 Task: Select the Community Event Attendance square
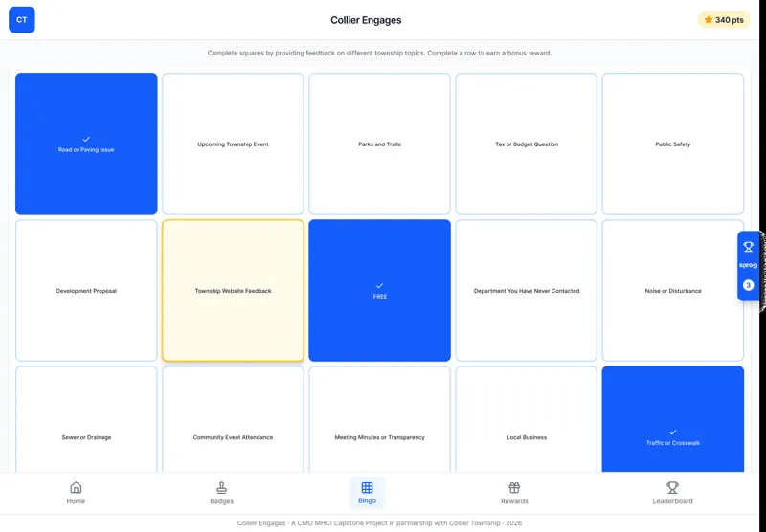click(x=233, y=419)
